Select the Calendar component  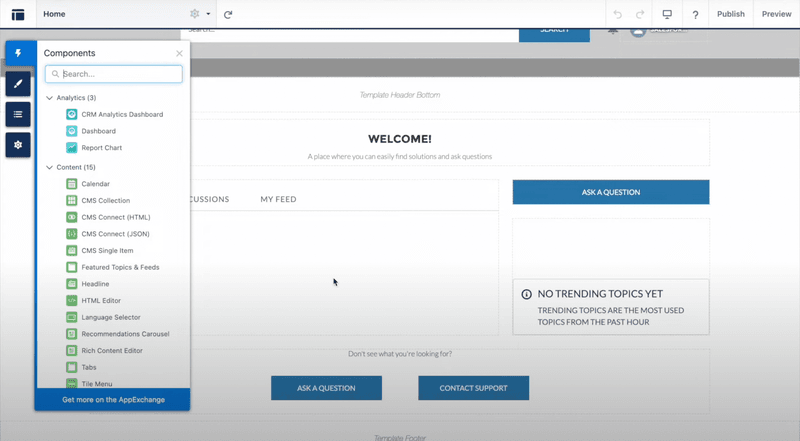coord(95,184)
